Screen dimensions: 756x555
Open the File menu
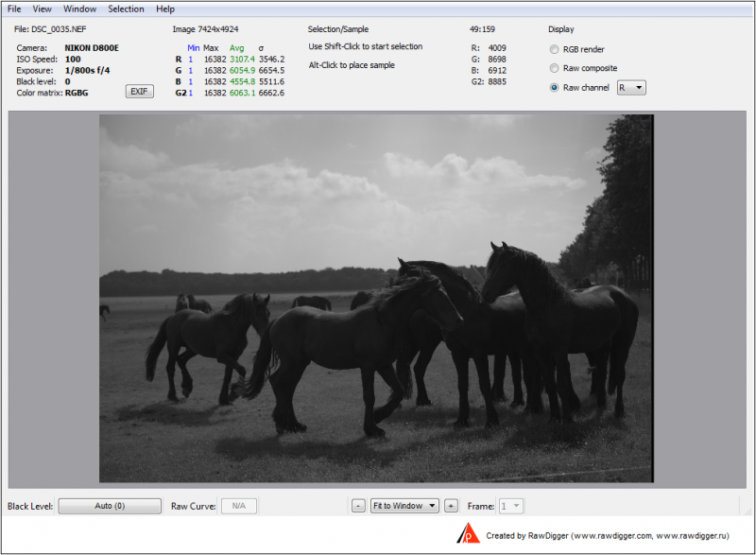point(14,9)
